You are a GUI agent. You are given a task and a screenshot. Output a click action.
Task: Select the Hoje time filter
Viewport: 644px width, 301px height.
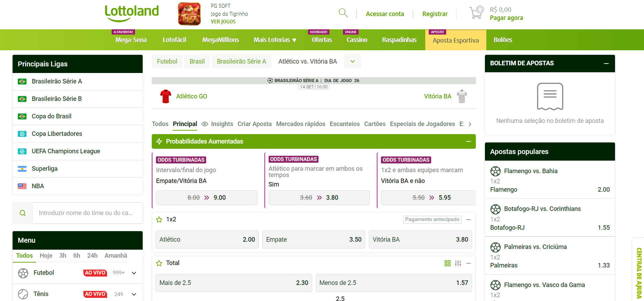[x=46, y=256]
